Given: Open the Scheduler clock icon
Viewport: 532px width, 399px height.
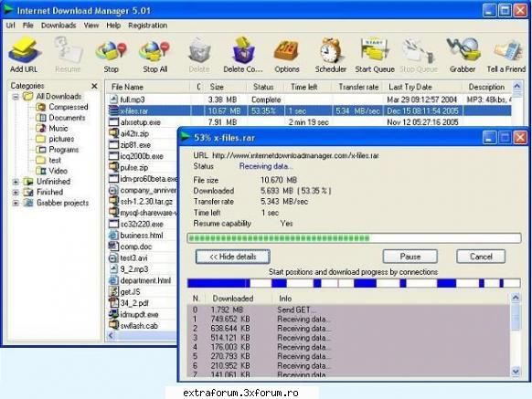Looking at the screenshot, I should pos(331,50).
